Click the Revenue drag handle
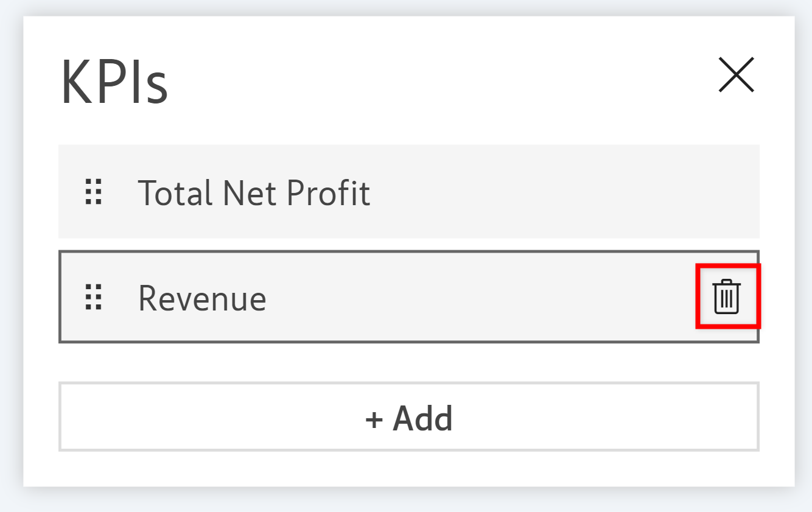This screenshot has width=812, height=512. (94, 297)
